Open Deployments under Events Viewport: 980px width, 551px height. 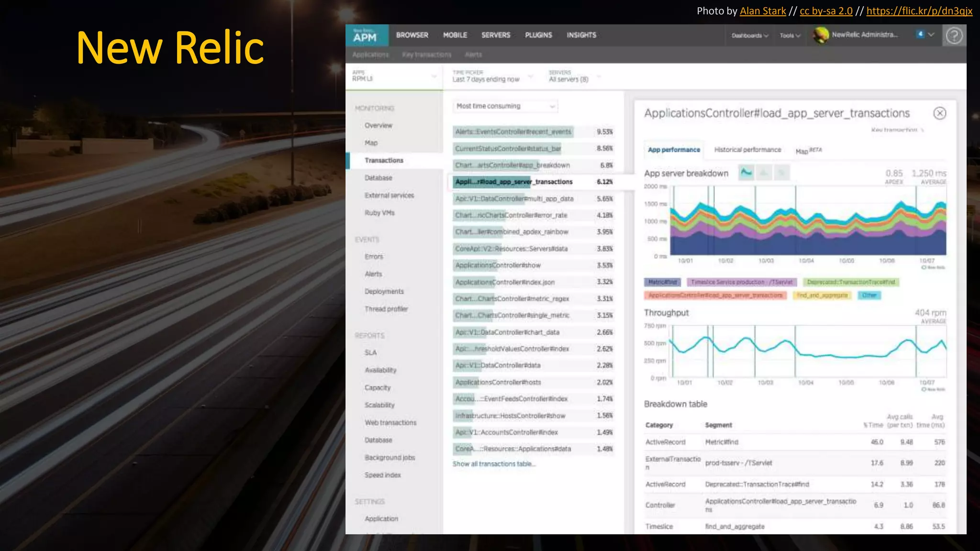click(384, 292)
